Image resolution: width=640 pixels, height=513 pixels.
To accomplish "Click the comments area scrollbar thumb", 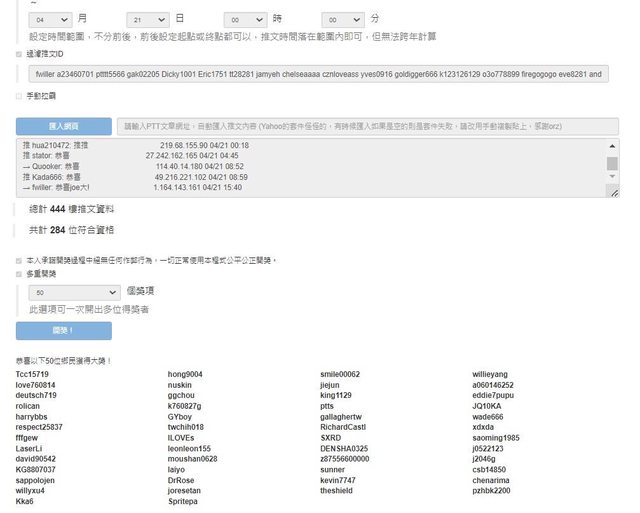I will coord(612,163).
